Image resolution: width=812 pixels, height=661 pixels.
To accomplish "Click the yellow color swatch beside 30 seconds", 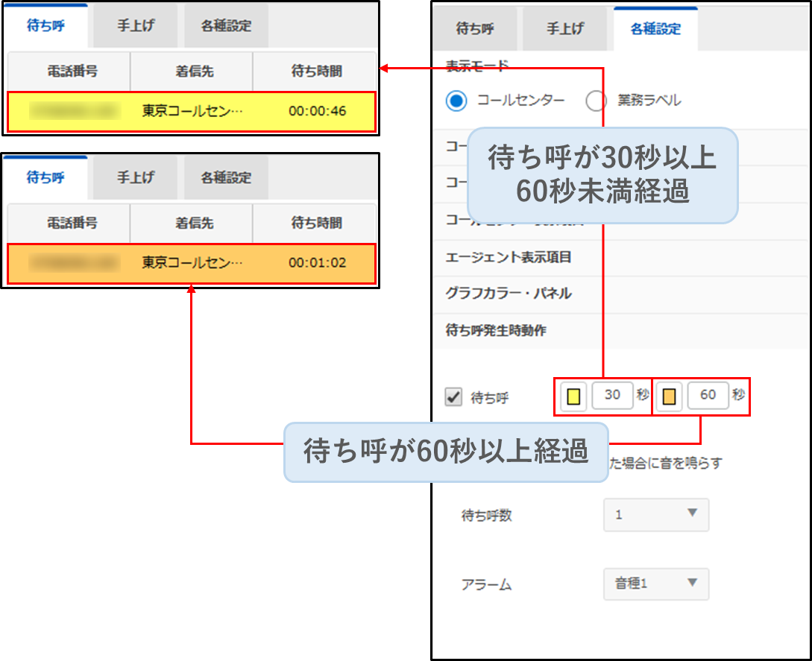I will pyautogui.click(x=573, y=396).
